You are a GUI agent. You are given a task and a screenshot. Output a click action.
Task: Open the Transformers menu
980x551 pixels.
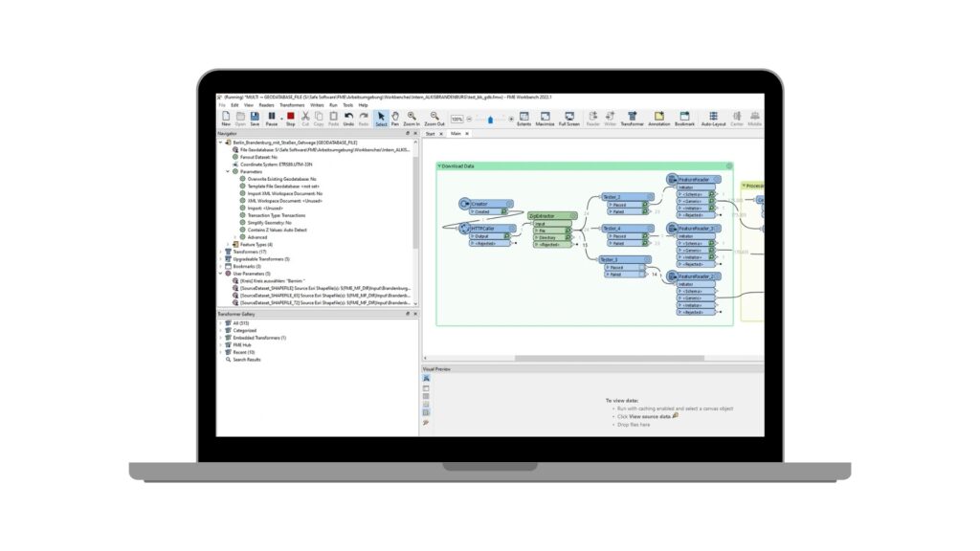pyautogui.click(x=292, y=105)
